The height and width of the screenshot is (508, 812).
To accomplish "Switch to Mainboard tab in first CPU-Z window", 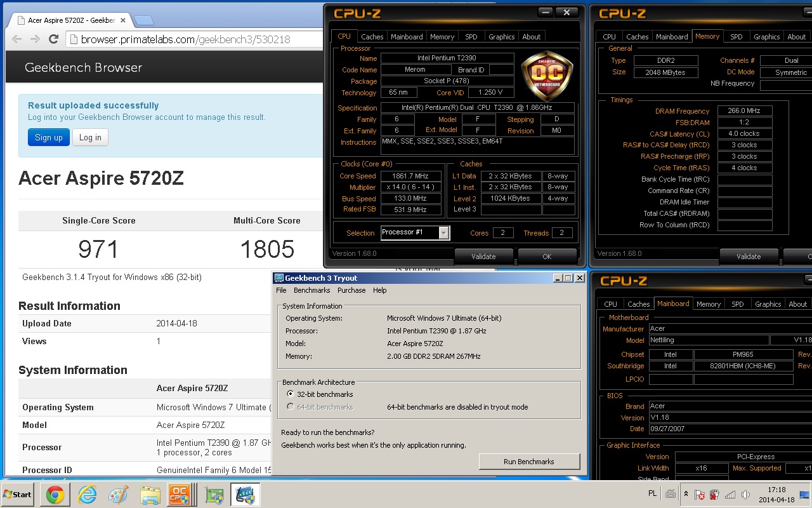I will pyautogui.click(x=407, y=37).
